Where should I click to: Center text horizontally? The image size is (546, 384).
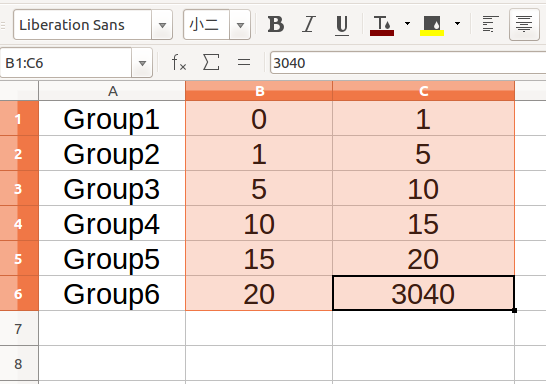(x=524, y=24)
